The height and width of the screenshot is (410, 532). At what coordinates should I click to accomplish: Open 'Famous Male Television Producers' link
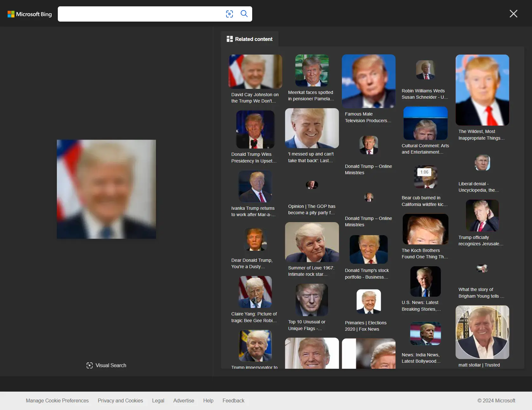coord(368,117)
